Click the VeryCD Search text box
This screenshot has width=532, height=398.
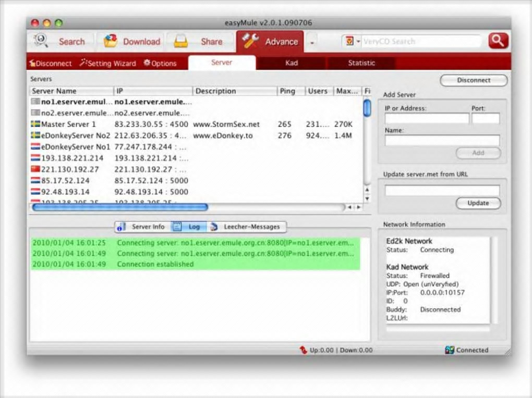click(x=421, y=42)
